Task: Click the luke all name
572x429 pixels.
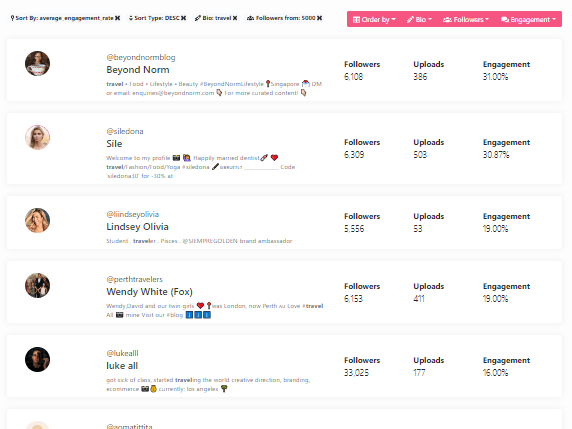Action: [122, 366]
